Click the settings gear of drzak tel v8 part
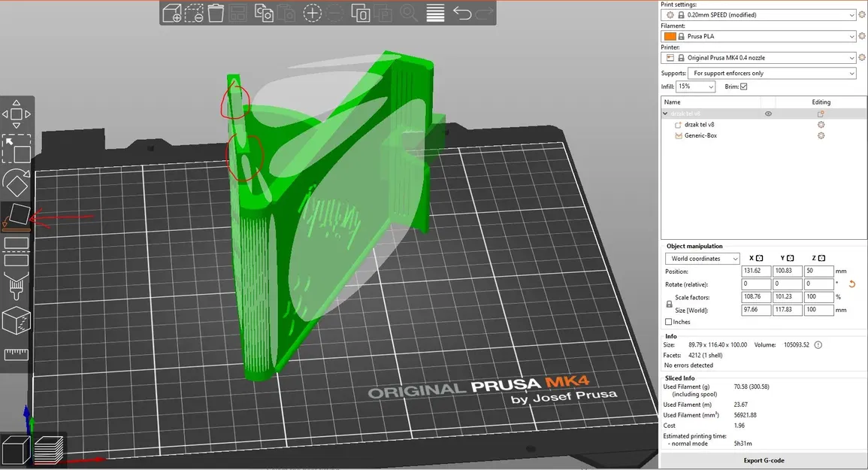This screenshot has width=868, height=470. pos(821,125)
